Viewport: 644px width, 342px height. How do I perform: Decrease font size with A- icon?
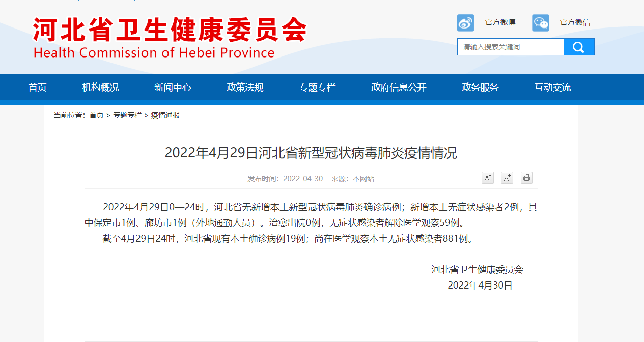point(488,178)
